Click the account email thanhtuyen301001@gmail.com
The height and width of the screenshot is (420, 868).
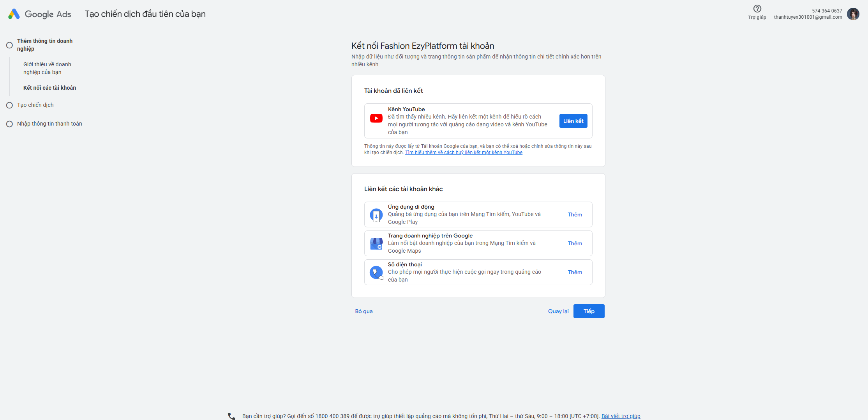pos(808,17)
